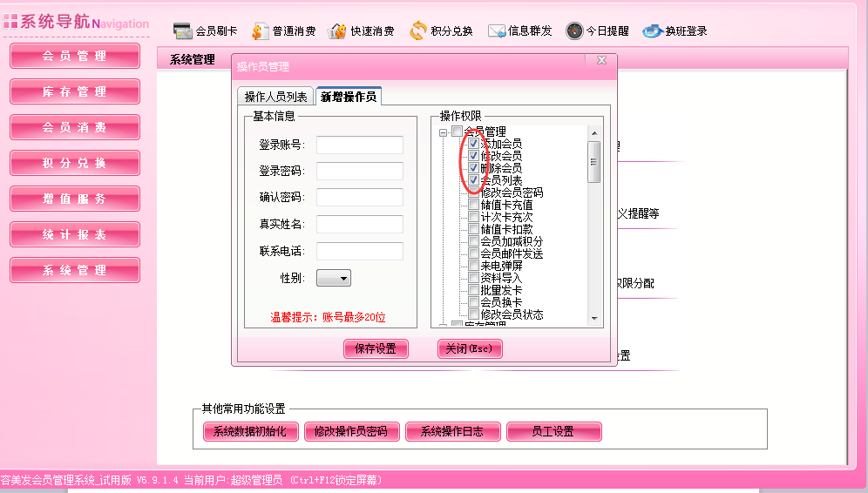Viewport: 868px width, 493px height.
Task: Click 系统操作日志 button
Action: click(453, 431)
